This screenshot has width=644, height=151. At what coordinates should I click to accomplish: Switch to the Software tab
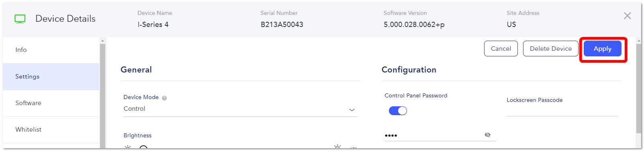click(51, 103)
